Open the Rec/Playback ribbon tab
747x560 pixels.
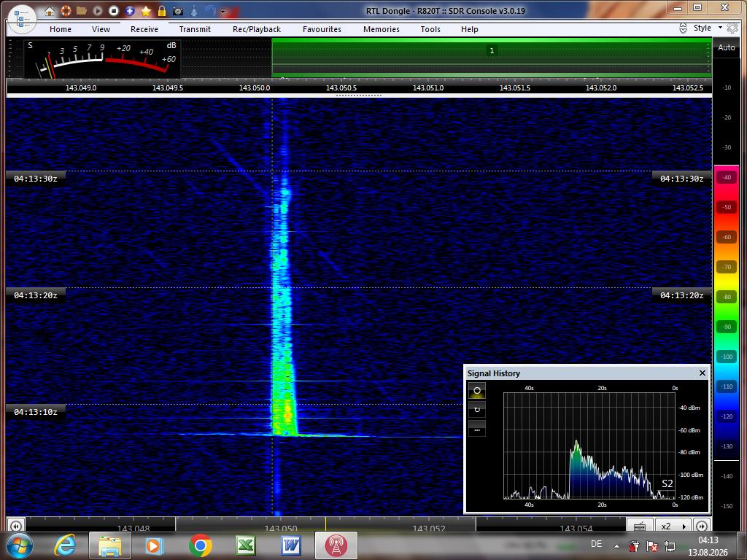pyautogui.click(x=257, y=29)
